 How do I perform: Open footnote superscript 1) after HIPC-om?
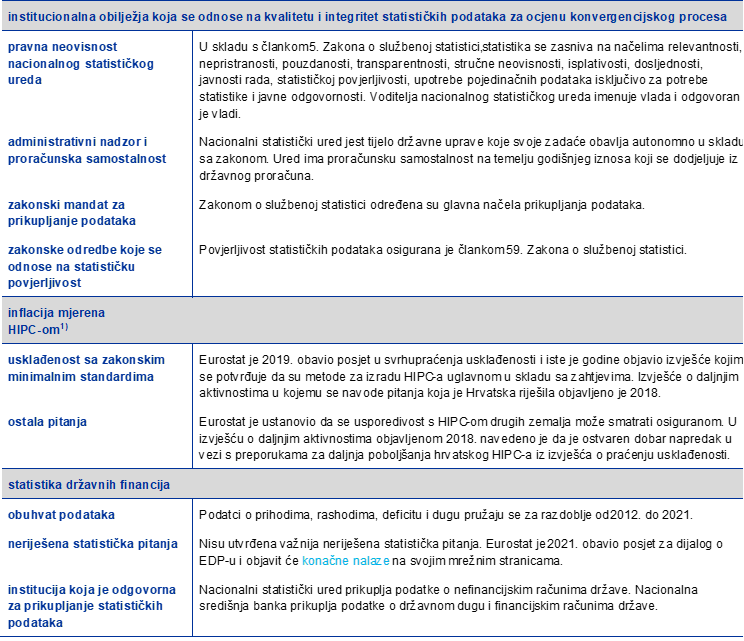tap(64, 326)
